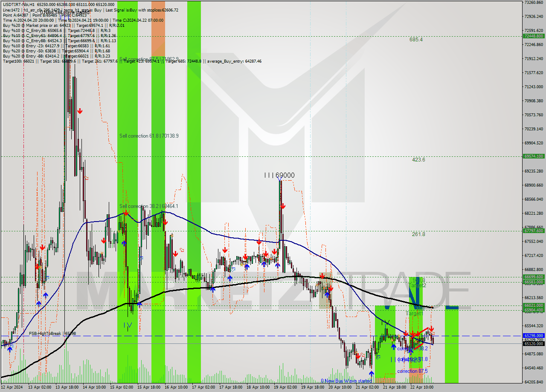Click the red sell arrow below 69000 peak
Image resolution: width=546 pixels, height=392 pixels.
tap(283, 206)
